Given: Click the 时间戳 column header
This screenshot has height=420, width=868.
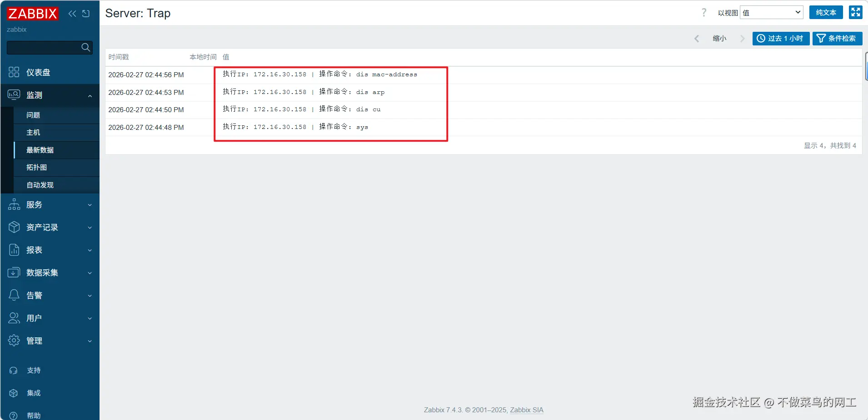Looking at the screenshot, I should 119,57.
